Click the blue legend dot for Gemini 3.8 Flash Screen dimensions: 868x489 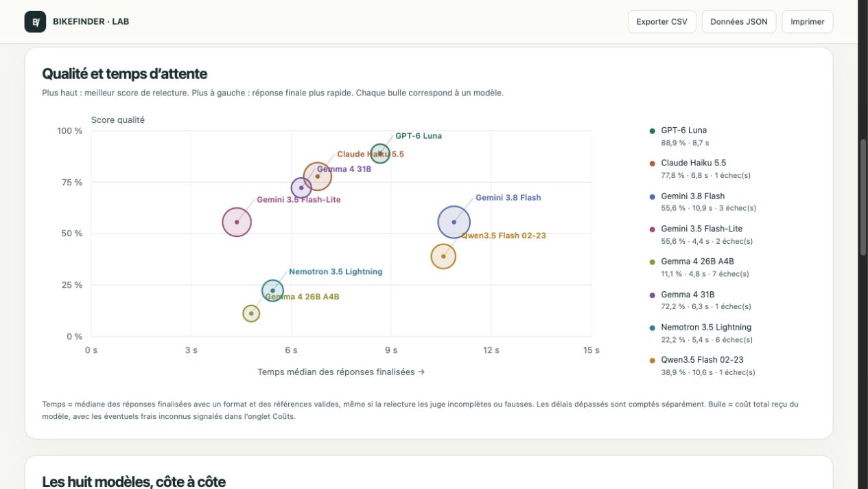(652, 196)
